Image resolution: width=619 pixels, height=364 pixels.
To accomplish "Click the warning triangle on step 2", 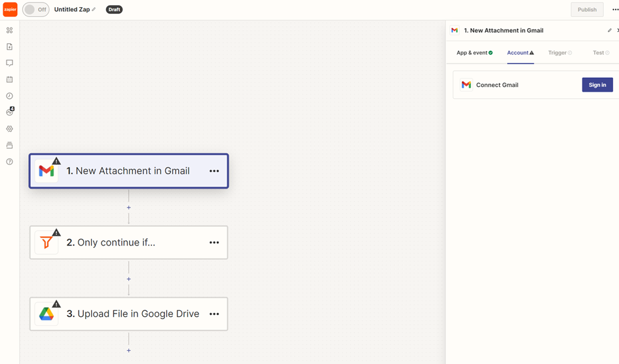I will point(56,232).
